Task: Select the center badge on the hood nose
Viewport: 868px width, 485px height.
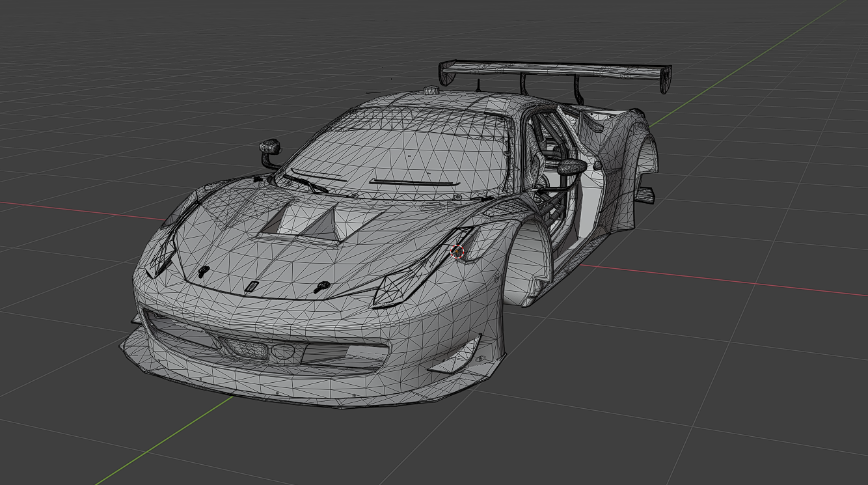Action: click(x=252, y=286)
